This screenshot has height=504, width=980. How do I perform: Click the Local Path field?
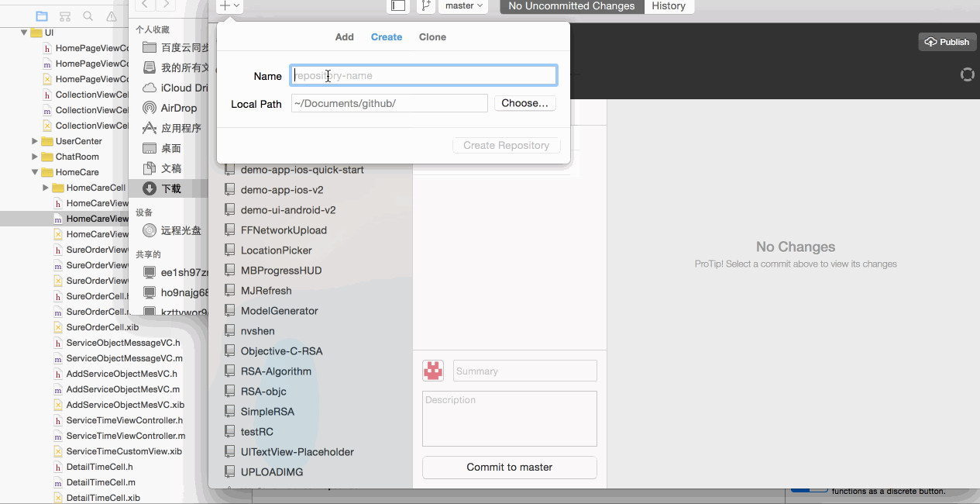pos(390,103)
